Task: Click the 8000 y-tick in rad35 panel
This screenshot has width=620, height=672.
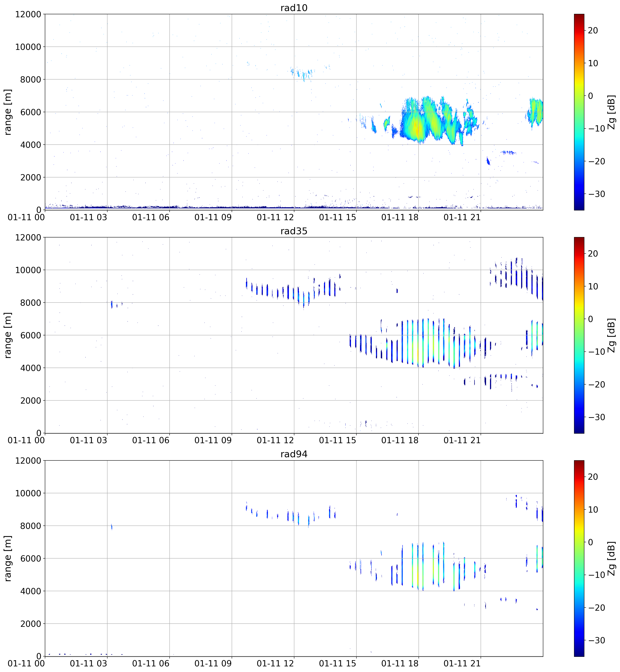Action: 31,303
